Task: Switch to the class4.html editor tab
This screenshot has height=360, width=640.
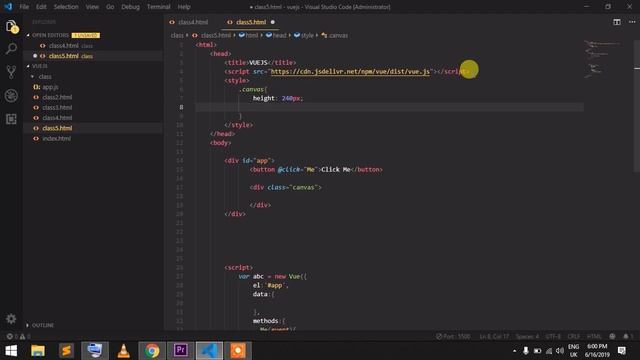Action: tap(193, 22)
